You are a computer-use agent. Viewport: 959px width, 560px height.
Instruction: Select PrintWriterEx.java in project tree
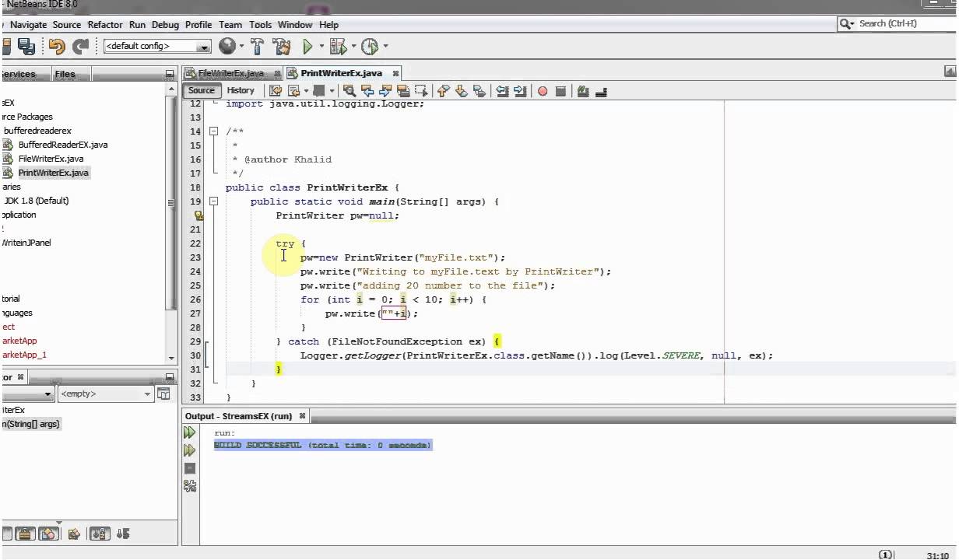pos(54,173)
